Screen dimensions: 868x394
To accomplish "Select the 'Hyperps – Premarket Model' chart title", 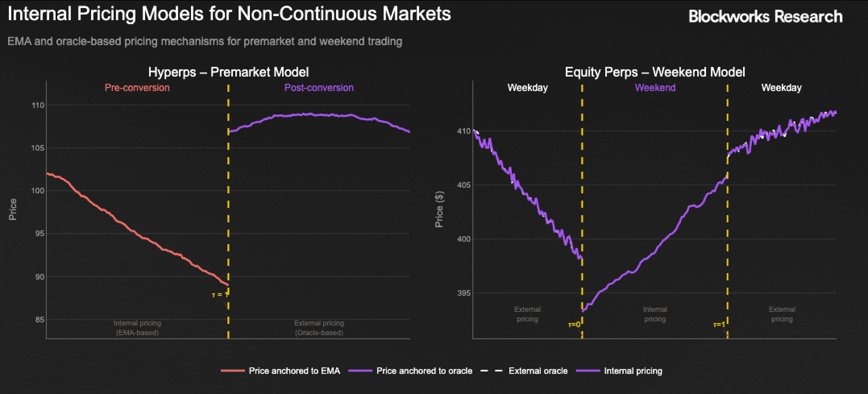I will (228, 72).
